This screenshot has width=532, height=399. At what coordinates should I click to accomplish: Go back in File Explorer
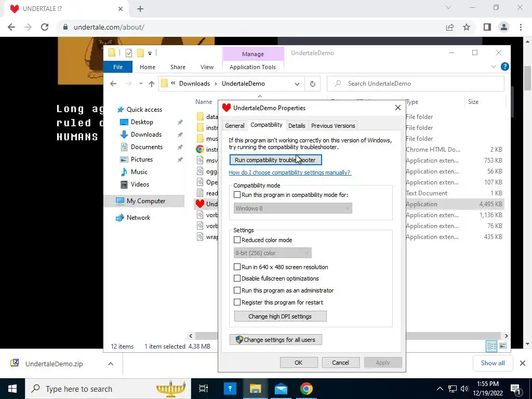(x=113, y=84)
